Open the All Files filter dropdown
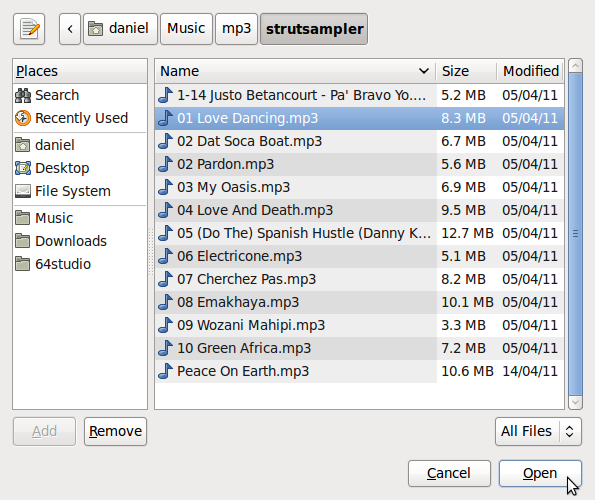 click(538, 431)
